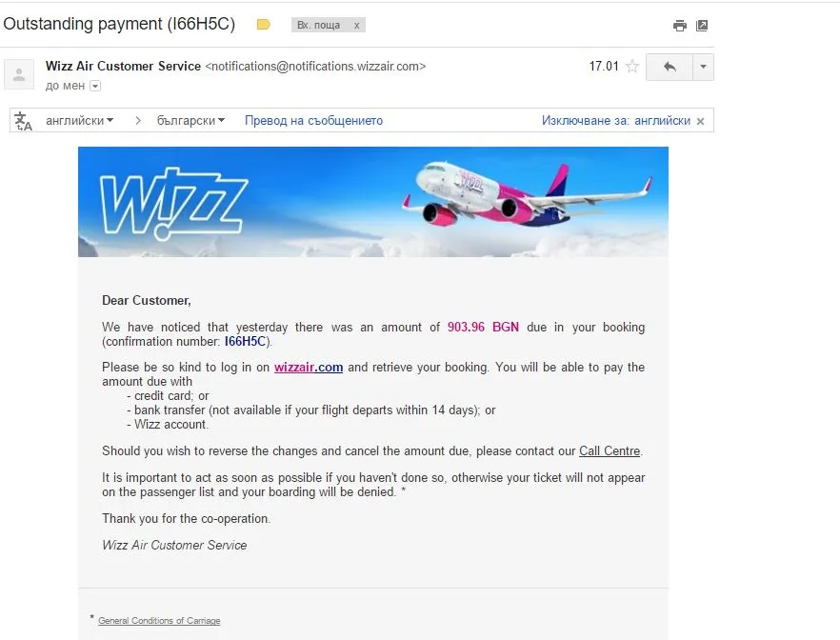Click the Wizz Air banner image
Screen dimensions: 840x640
pyautogui.click(x=373, y=202)
